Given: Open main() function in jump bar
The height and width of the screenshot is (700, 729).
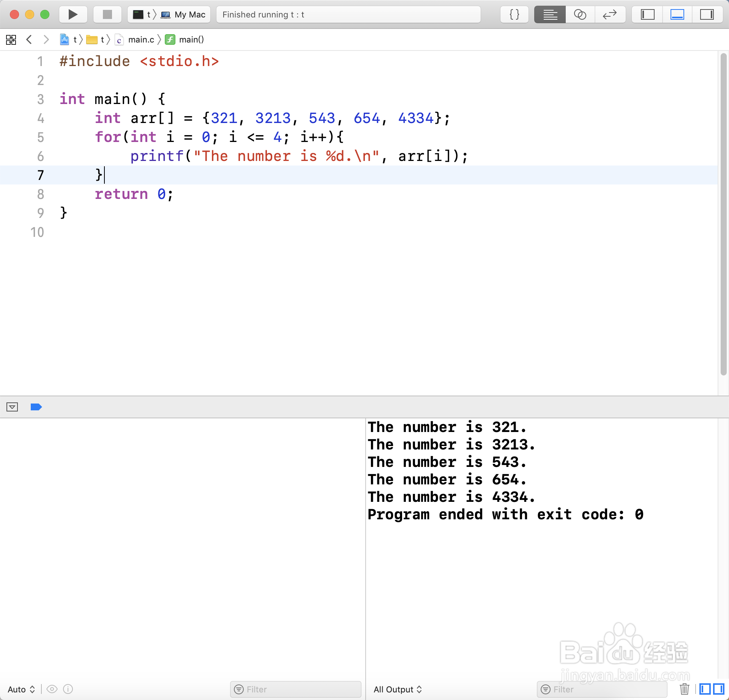Looking at the screenshot, I should click(x=191, y=39).
